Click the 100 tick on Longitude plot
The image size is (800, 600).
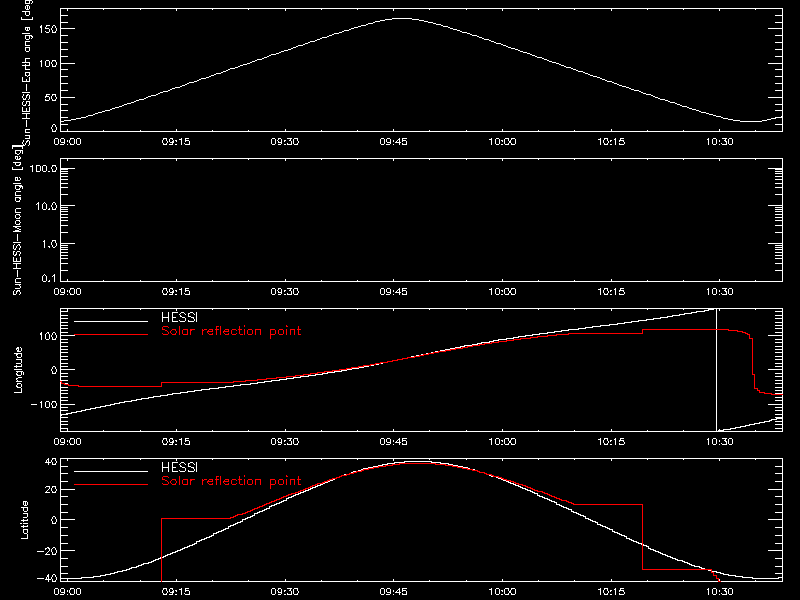tap(48, 336)
